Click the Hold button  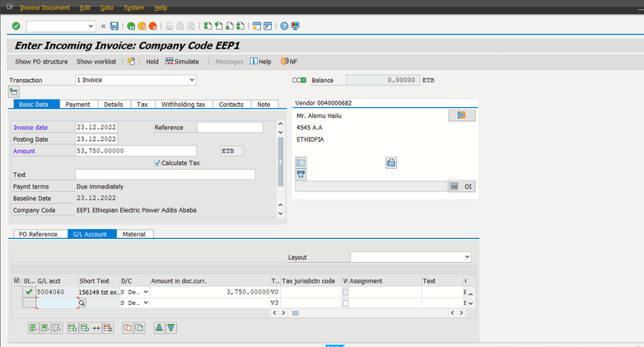tap(152, 62)
